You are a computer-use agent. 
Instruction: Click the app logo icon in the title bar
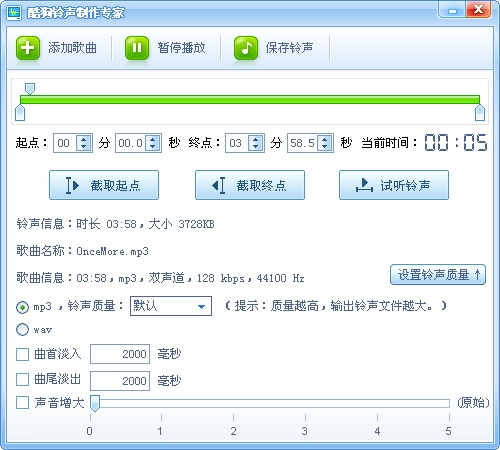(x=14, y=13)
